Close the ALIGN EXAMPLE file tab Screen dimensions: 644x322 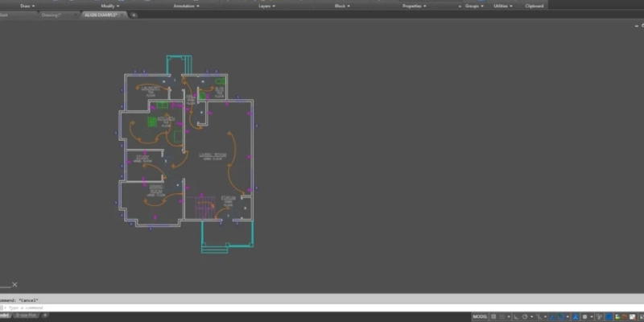tap(121, 15)
